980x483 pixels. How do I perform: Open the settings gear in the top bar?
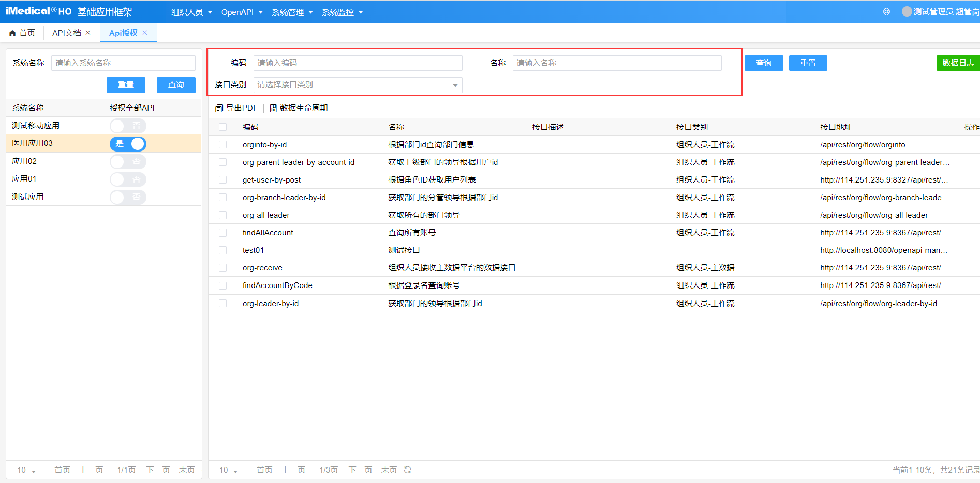[886, 11]
